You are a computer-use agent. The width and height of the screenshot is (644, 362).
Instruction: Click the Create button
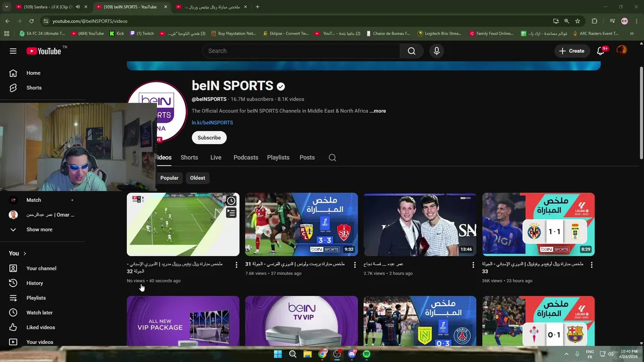pos(572,51)
